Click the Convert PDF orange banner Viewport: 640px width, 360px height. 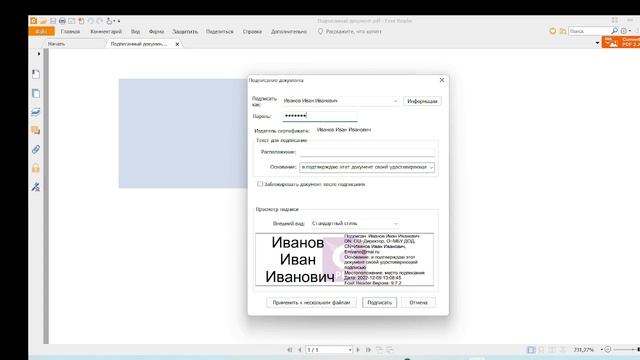pos(621,42)
